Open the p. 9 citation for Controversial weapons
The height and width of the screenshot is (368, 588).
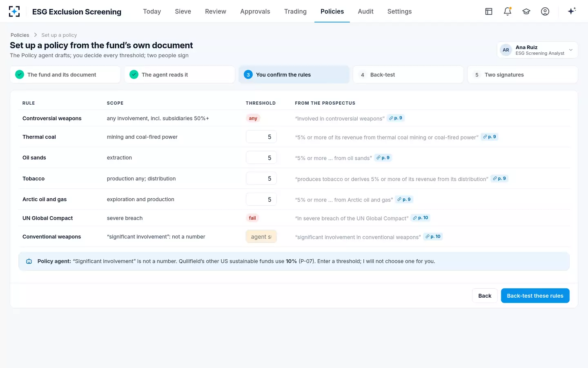coord(396,118)
